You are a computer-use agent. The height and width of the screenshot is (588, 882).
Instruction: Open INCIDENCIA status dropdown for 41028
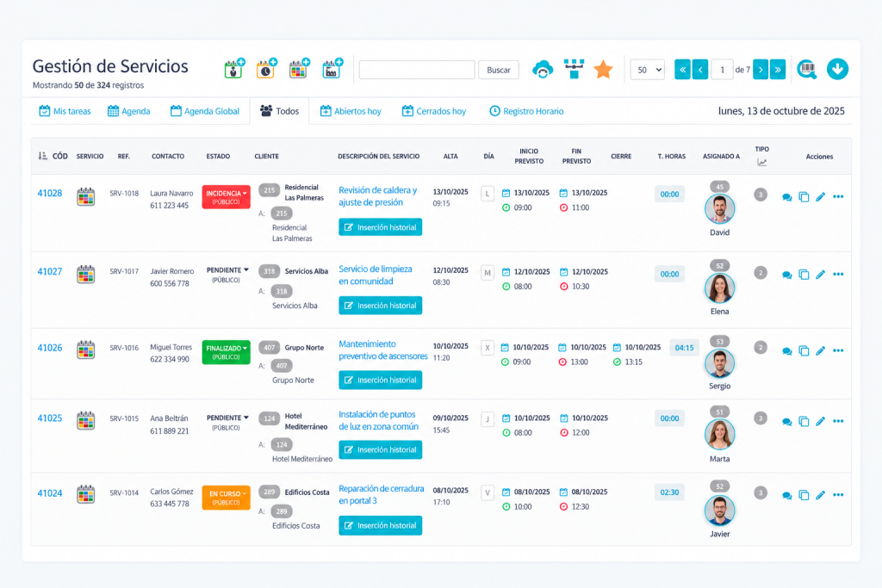point(227,197)
